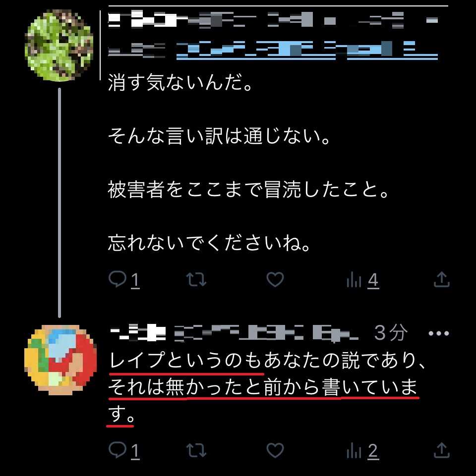This screenshot has height=476, width=476.
Task: Share the reply posted 3分 ago
Action: point(441,450)
